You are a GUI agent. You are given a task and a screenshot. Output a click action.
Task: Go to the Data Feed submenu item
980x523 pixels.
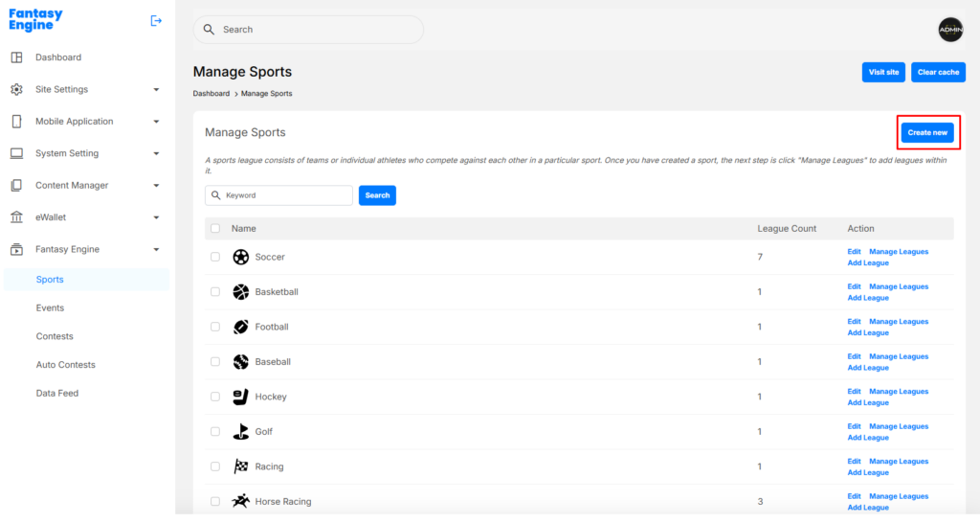56,393
